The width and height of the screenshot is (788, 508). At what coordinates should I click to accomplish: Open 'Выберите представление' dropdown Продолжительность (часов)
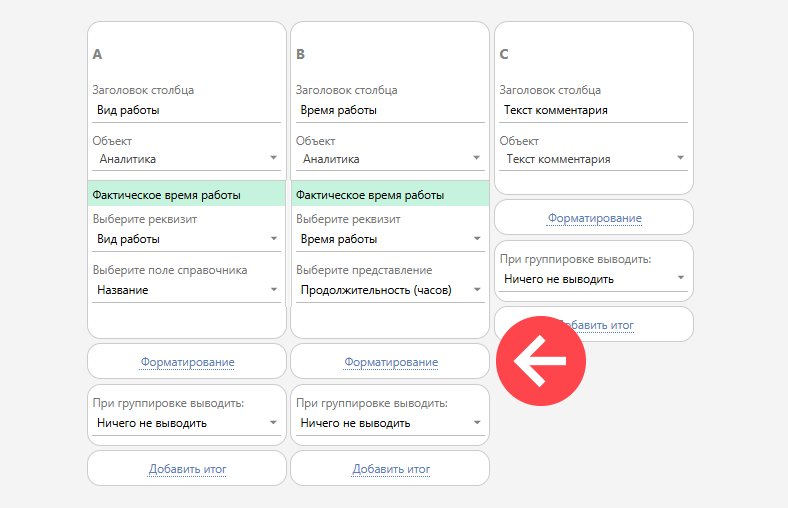389,290
